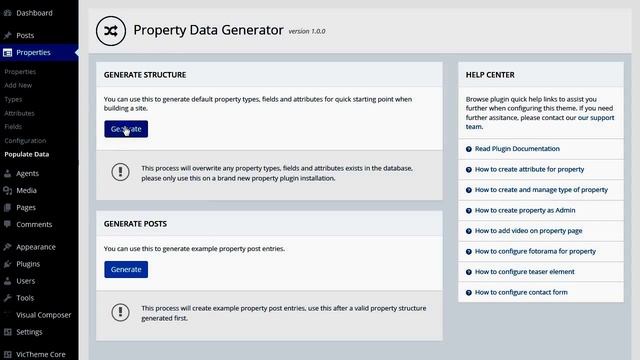Open the Types submenu item

pyautogui.click(x=13, y=99)
